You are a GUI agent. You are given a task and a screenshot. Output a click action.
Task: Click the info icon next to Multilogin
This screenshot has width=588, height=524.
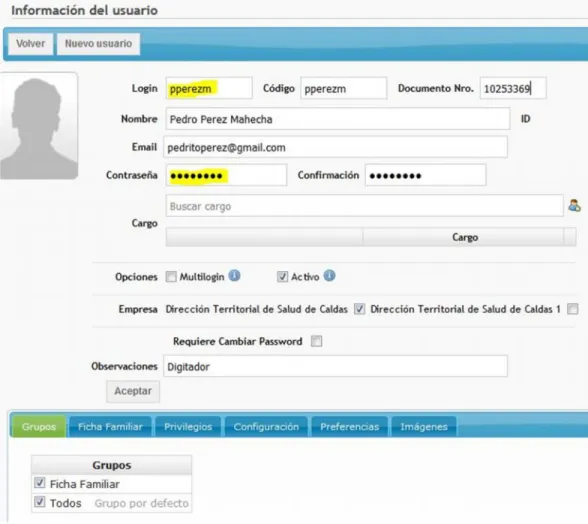tap(234, 276)
